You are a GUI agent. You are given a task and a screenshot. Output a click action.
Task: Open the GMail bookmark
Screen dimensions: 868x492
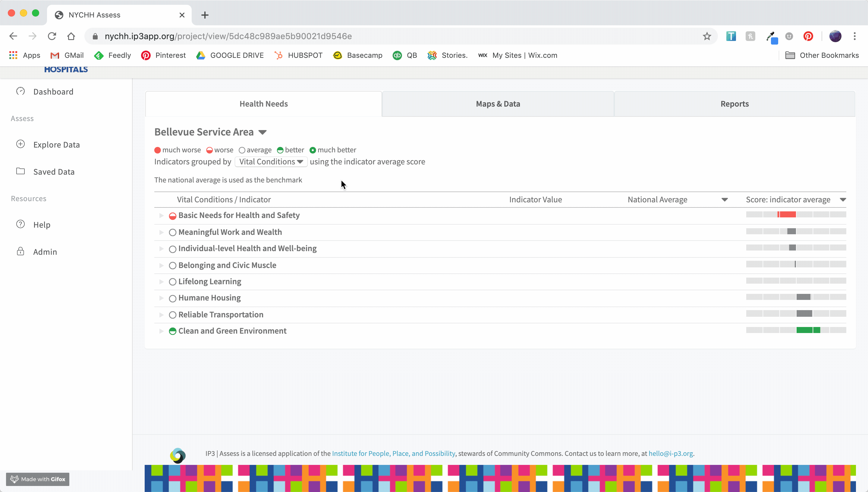[x=67, y=55]
